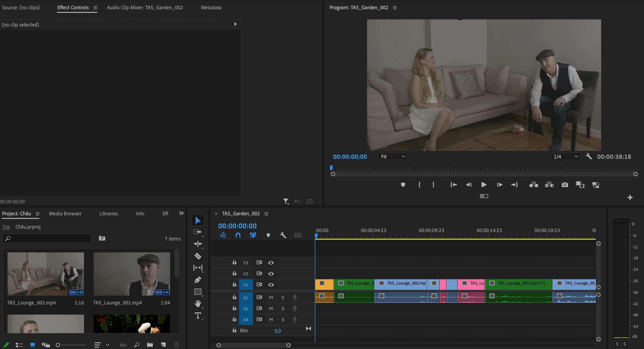The height and width of the screenshot is (349, 644).
Task: Open Button Editor plus icon
Action: [x=630, y=197]
